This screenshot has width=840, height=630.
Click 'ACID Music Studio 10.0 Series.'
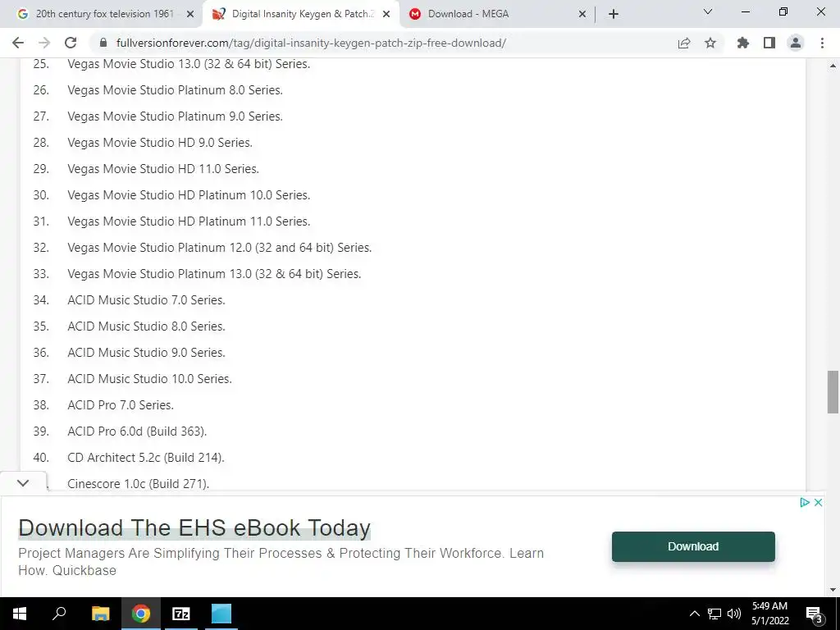pos(149,379)
